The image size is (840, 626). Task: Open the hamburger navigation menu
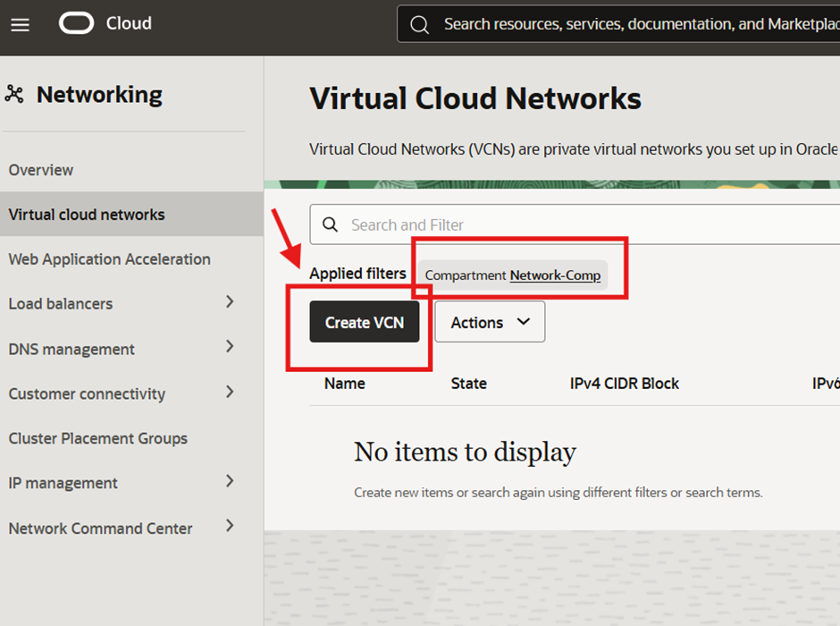click(20, 24)
